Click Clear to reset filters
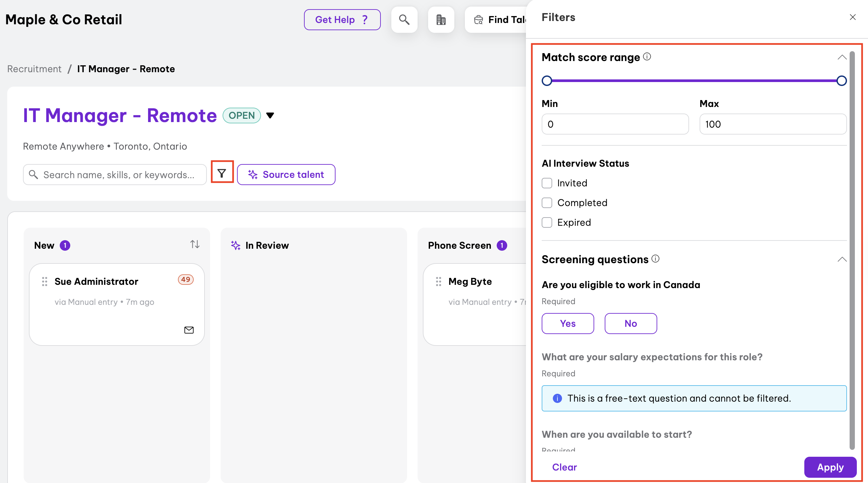 tap(564, 467)
